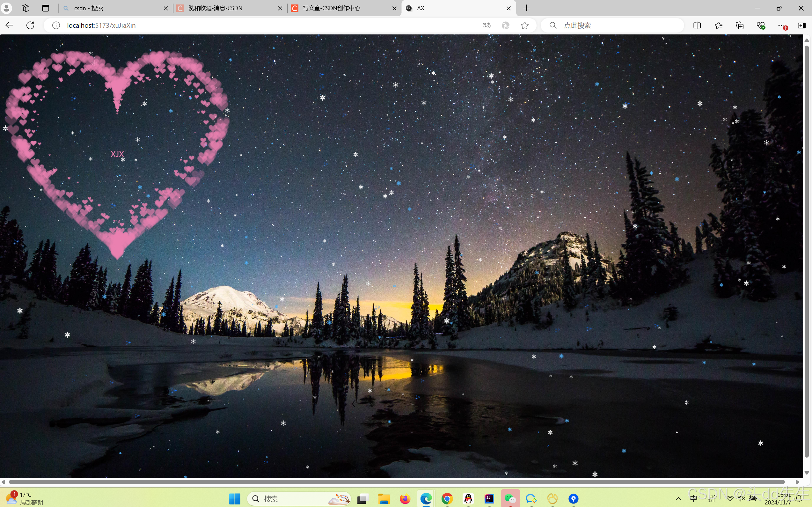Toggle the Edge sidebar button

tap(801, 25)
